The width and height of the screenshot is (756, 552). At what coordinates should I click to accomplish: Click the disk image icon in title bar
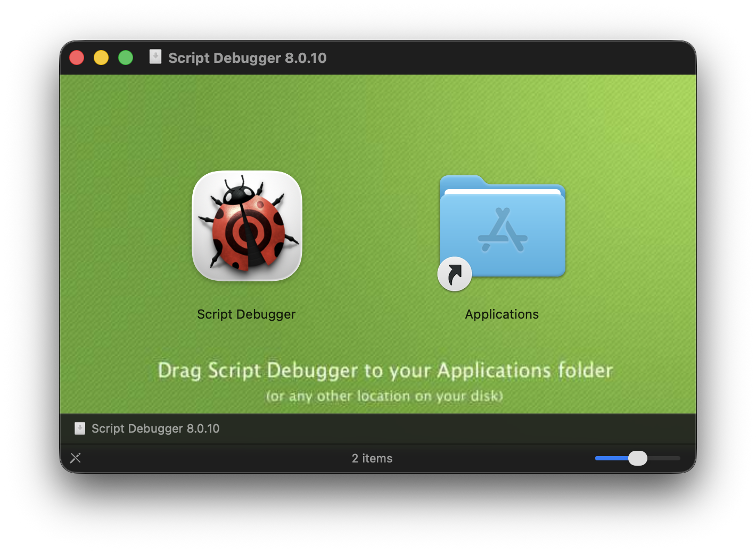point(155,57)
